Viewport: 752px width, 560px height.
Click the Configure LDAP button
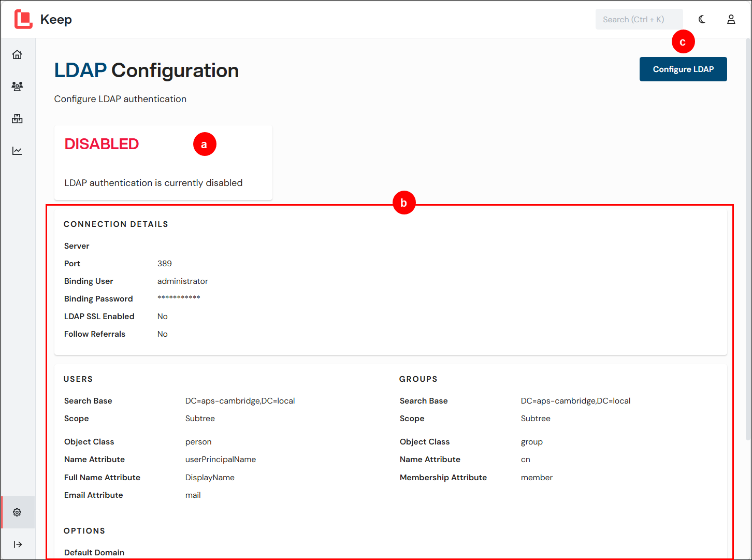point(683,69)
